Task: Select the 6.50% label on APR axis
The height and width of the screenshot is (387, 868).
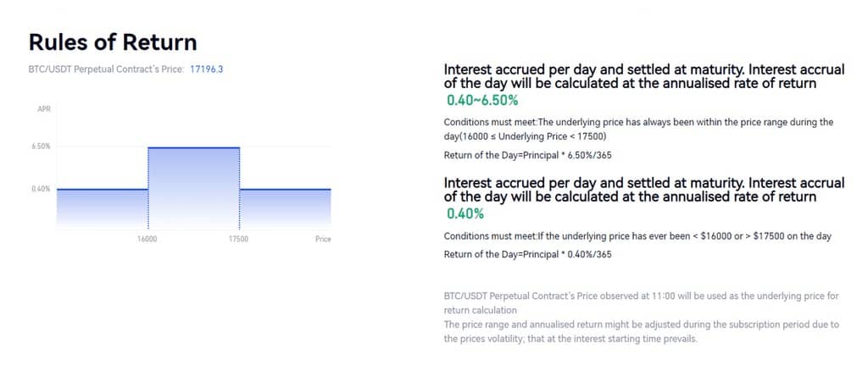Action: pyautogui.click(x=42, y=147)
